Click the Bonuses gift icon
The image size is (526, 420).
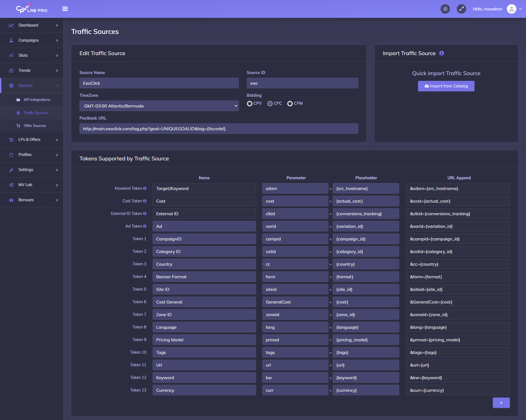click(11, 200)
